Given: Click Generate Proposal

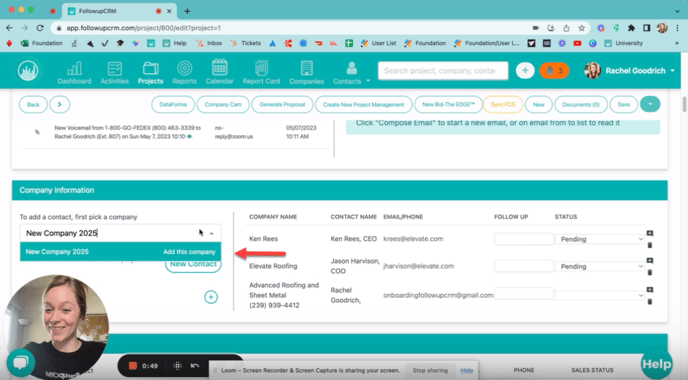Looking at the screenshot, I should click(282, 104).
